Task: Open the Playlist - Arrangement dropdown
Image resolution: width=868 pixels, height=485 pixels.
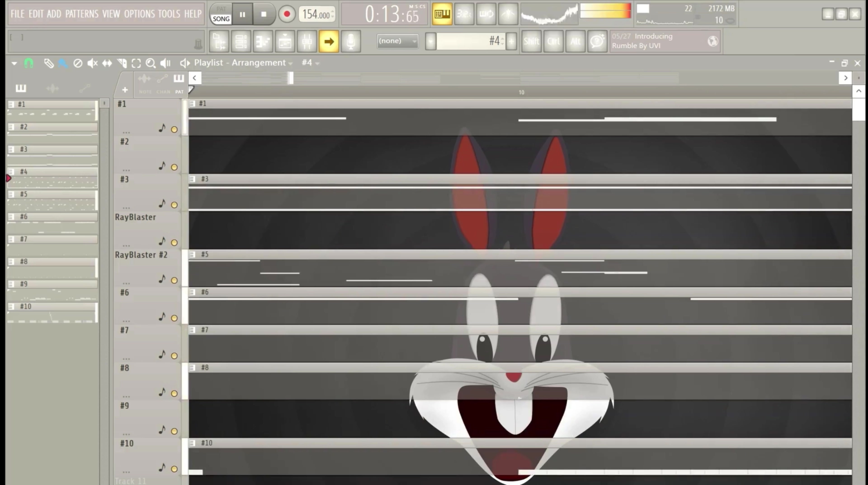Action: click(x=243, y=63)
